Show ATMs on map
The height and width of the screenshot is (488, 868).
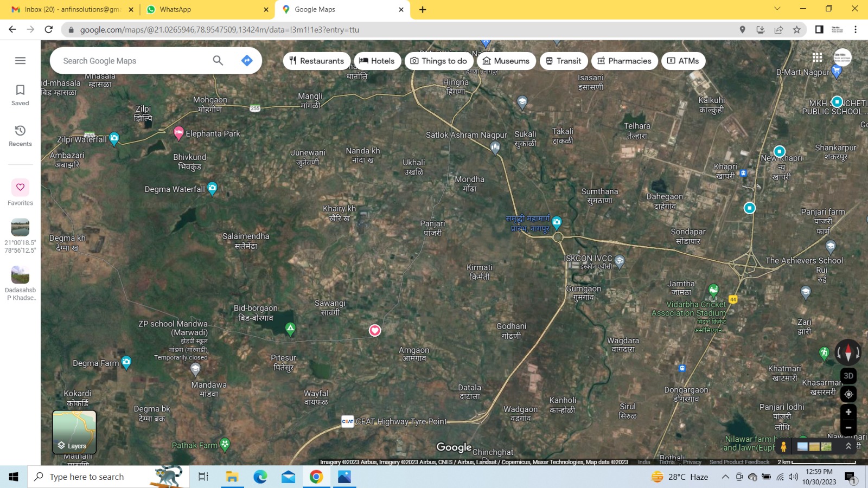point(683,61)
